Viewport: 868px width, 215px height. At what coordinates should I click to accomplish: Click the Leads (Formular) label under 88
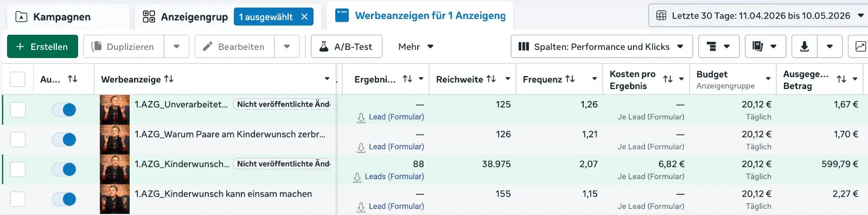(394, 176)
